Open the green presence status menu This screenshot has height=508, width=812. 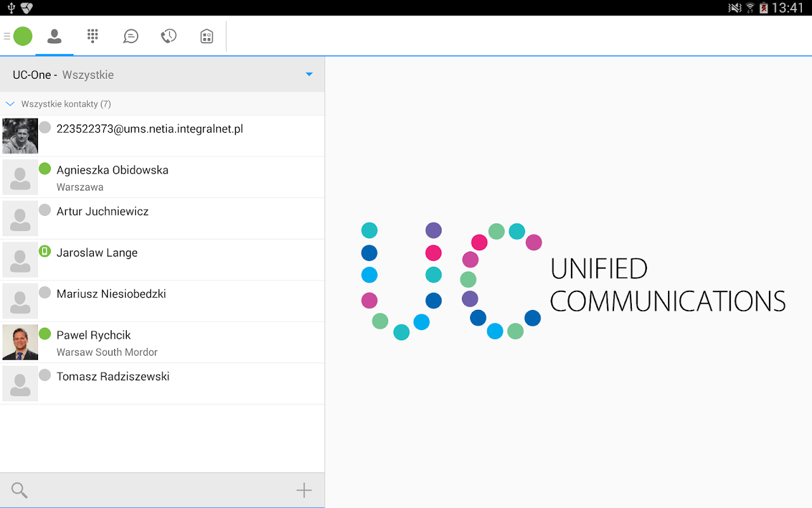(23, 36)
